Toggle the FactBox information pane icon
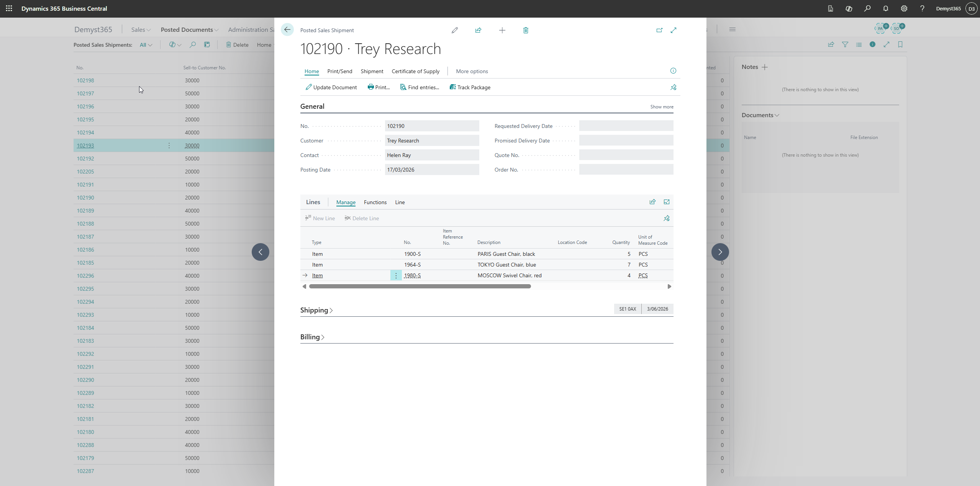Viewport: 980px width, 486px height. [x=673, y=71]
